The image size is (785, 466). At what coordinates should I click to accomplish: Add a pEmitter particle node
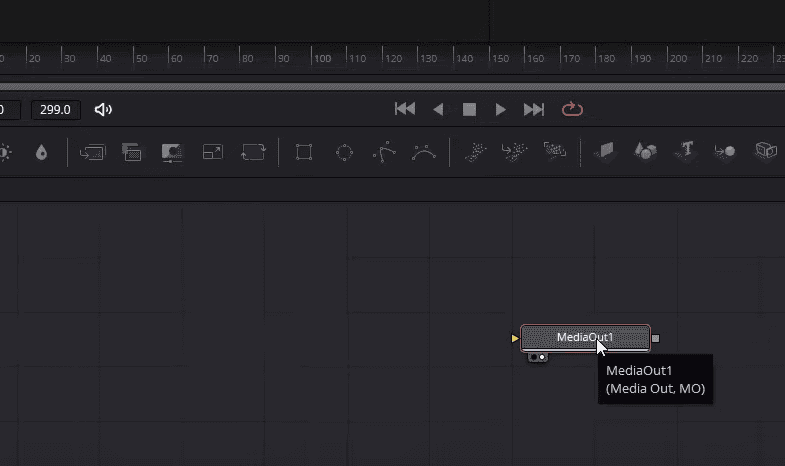tap(475, 152)
